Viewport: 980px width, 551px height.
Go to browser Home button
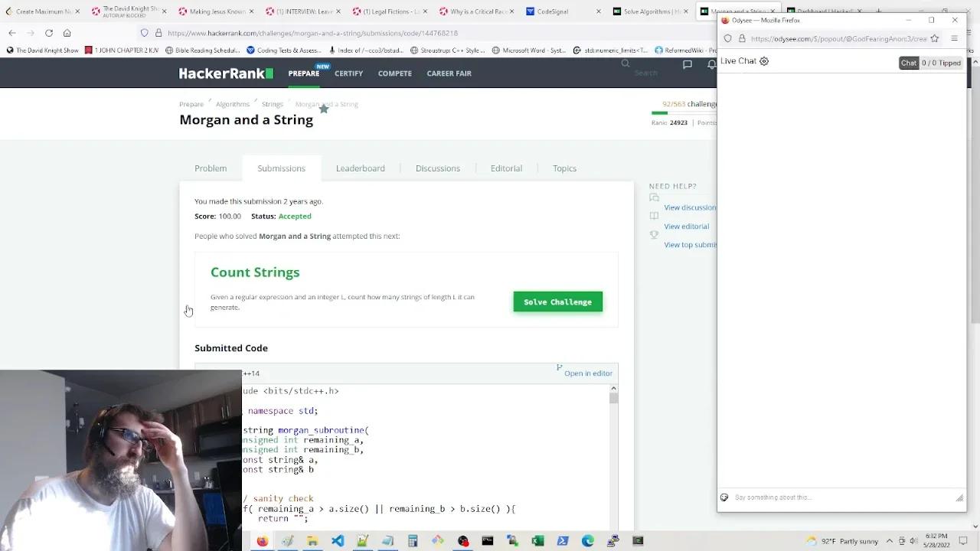(x=67, y=33)
